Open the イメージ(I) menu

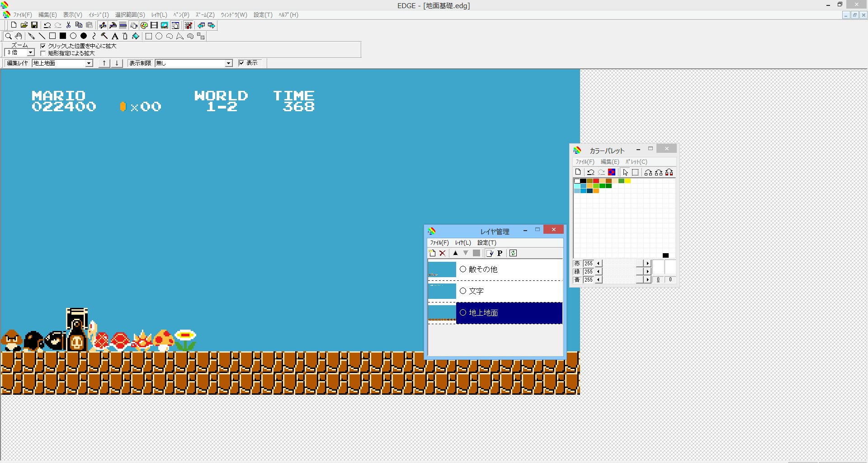99,15
